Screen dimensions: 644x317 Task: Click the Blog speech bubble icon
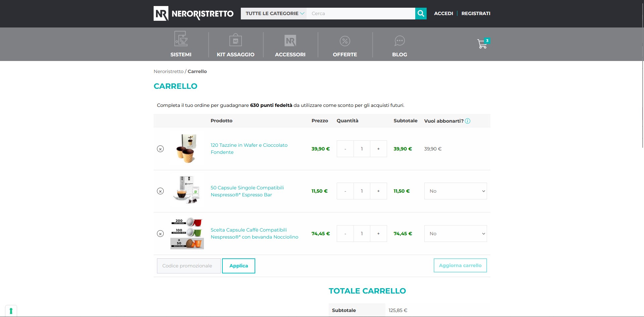tap(399, 41)
